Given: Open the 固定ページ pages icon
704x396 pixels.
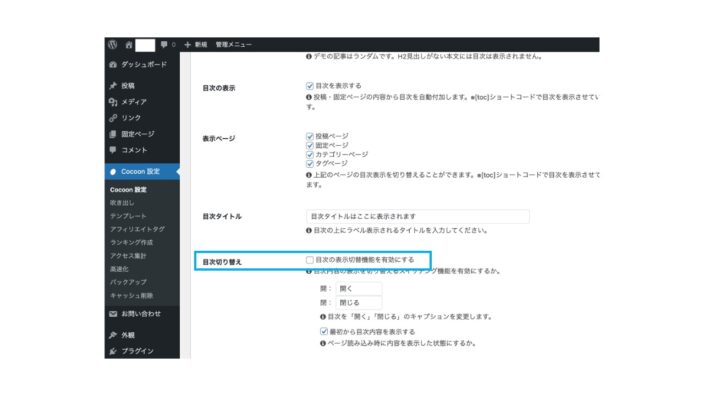Looking at the screenshot, I should pyautogui.click(x=113, y=134).
